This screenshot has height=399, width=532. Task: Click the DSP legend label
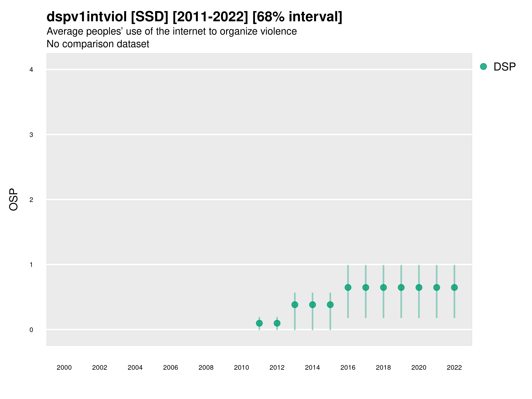pos(505,67)
